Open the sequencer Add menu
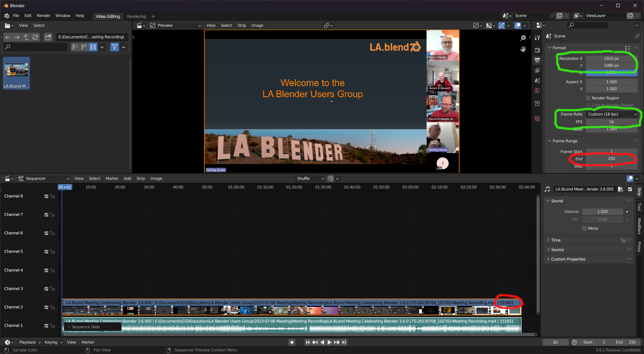Viewport: 644px width, 354px height. (127, 178)
